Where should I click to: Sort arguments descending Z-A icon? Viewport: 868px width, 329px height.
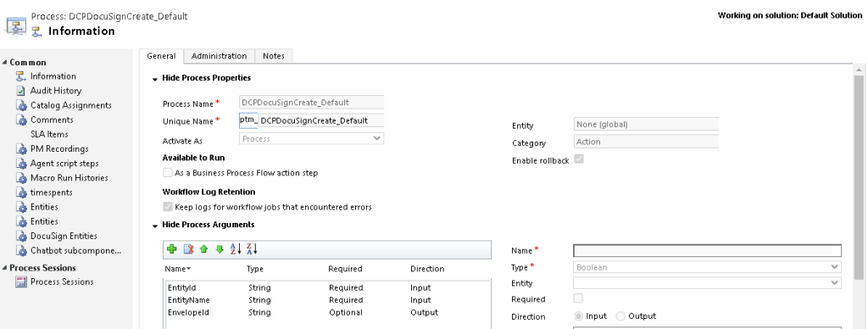[x=252, y=249]
